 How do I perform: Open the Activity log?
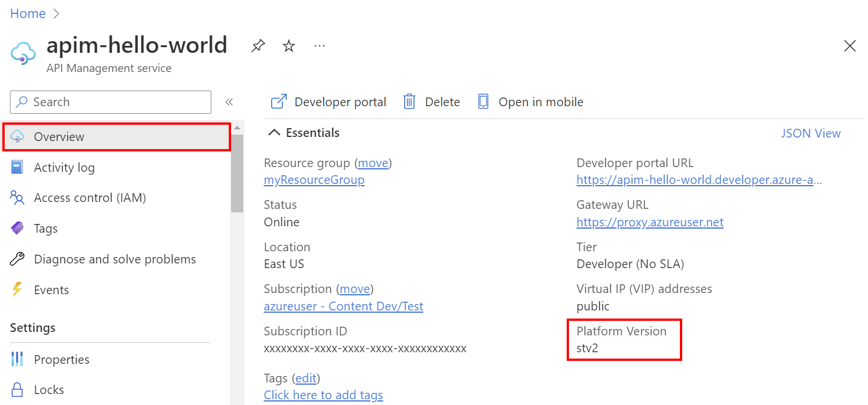click(x=64, y=167)
